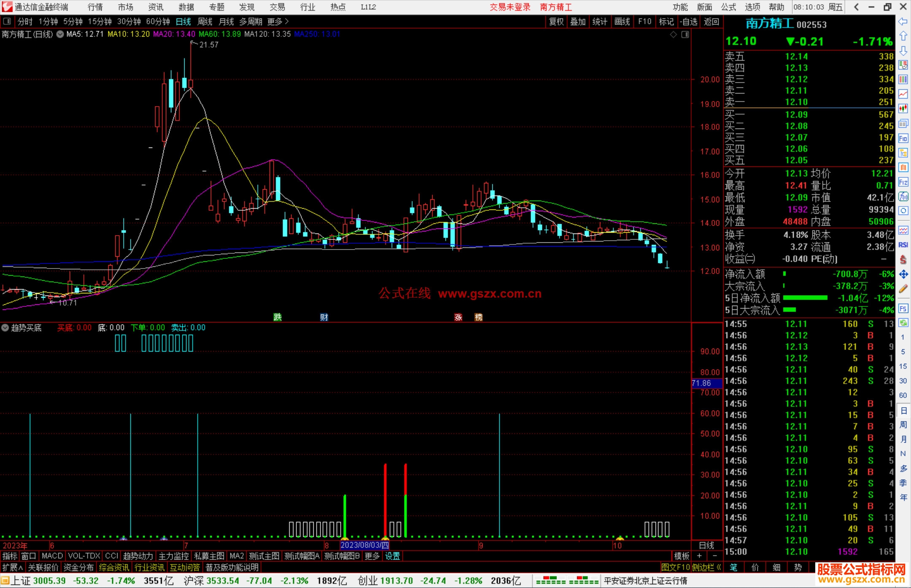Click the candlestick chart sidebar icon
This screenshot has height=588, width=911.
point(903,109)
